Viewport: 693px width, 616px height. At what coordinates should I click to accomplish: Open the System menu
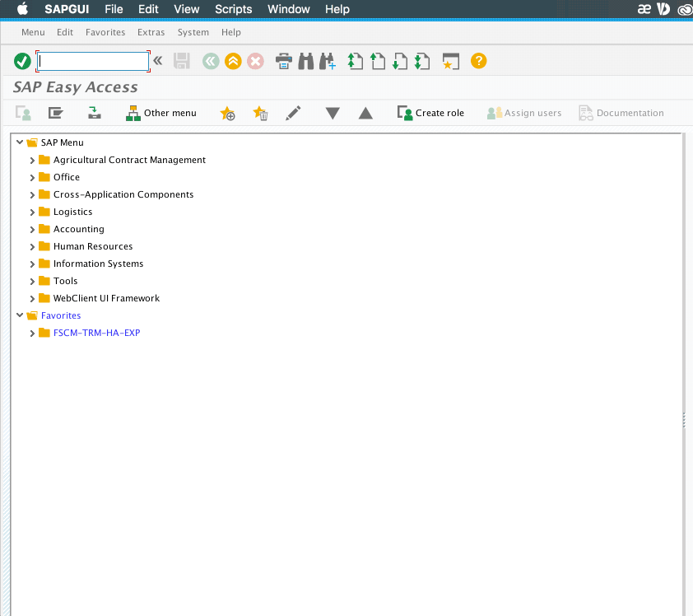(x=193, y=32)
